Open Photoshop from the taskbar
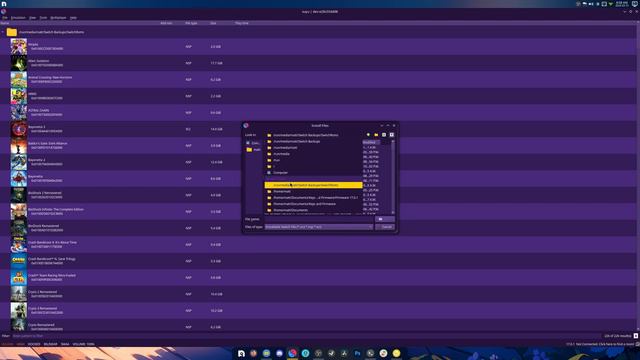Viewport: 640px width, 360px height. click(x=358, y=353)
